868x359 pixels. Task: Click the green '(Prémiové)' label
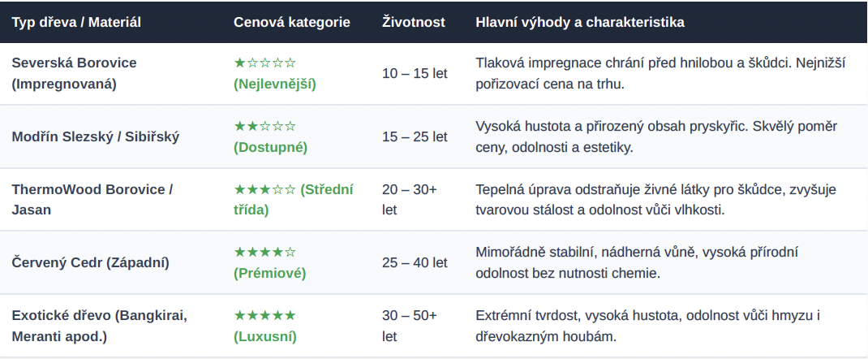tap(269, 274)
